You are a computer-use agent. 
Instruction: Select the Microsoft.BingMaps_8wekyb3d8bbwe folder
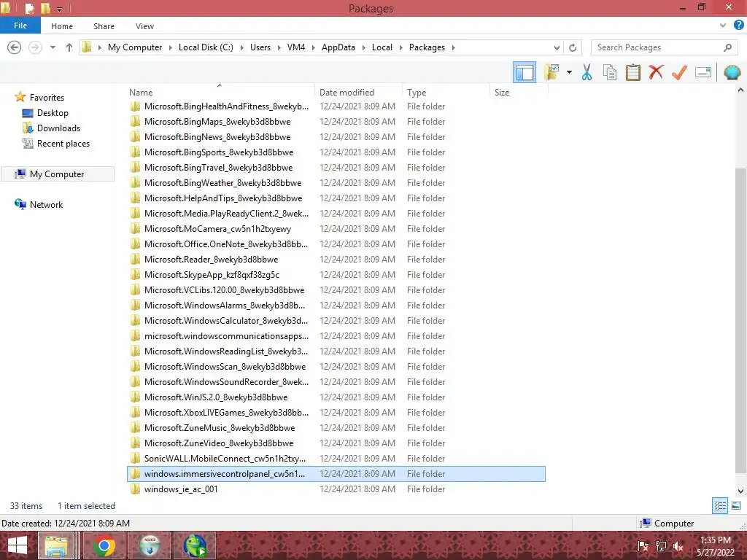[x=336, y=122]
